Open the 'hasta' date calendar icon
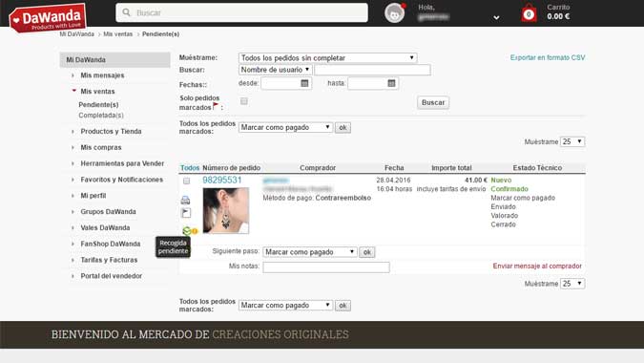Viewport: 644px width, 363px height. tap(391, 83)
